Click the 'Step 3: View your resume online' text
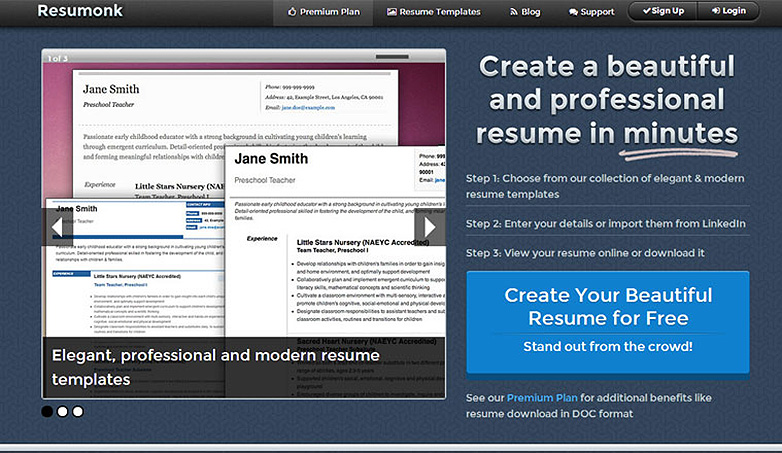782x453 pixels. (x=585, y=253)
